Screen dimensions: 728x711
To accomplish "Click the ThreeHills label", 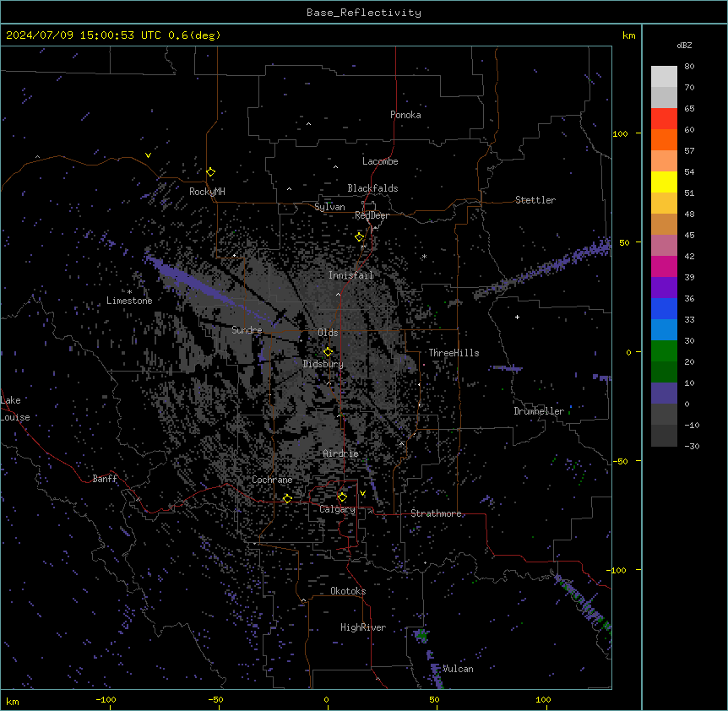I will (x=454, y=353).
